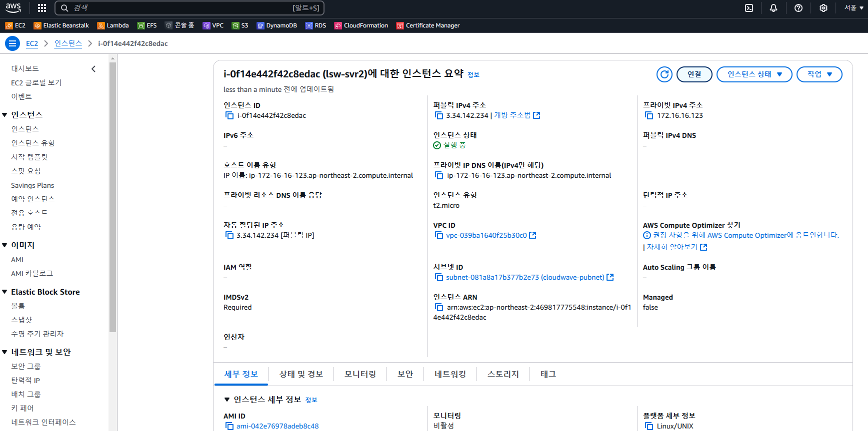Image resolution: width=868 pixels, height=431 pixels.
Task: Focus the AWS search box
Action: pyautogui.click(x=189, y=8)
